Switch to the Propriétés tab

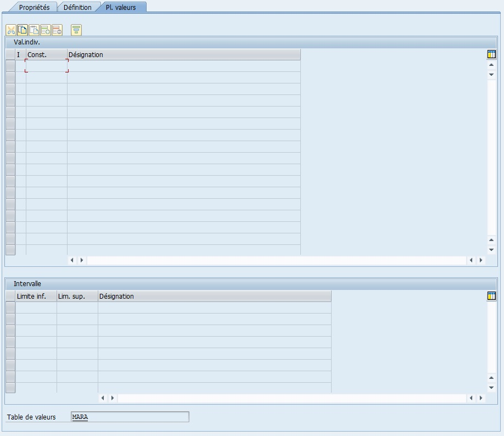34,7
